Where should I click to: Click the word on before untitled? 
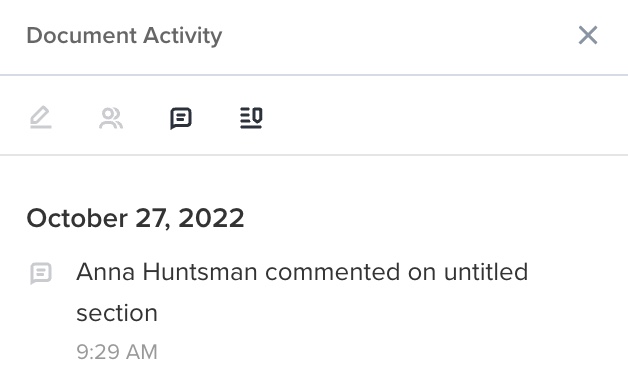(422, 273)
